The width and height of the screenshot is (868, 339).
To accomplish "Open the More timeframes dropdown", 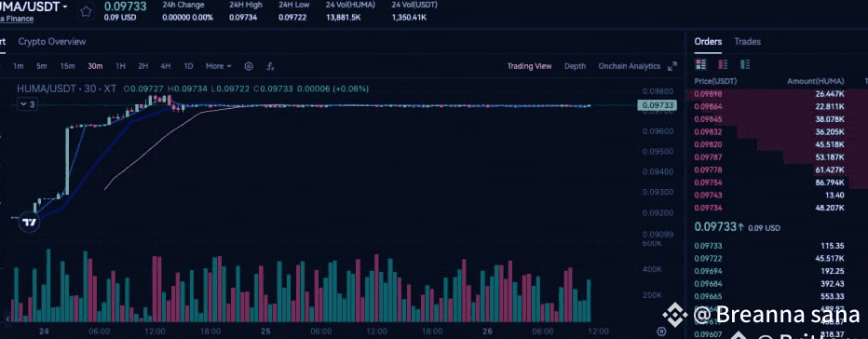I will [218, 66].
